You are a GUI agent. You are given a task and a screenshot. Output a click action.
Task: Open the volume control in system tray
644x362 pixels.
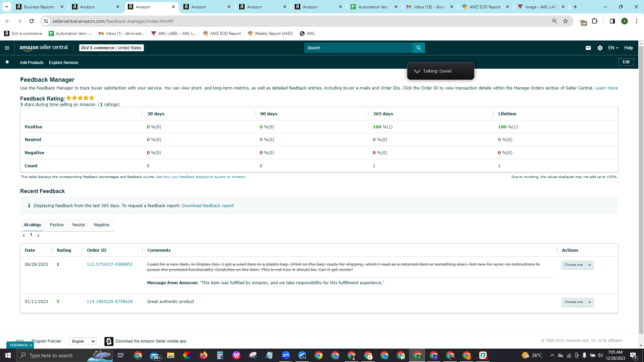[600, 355]
